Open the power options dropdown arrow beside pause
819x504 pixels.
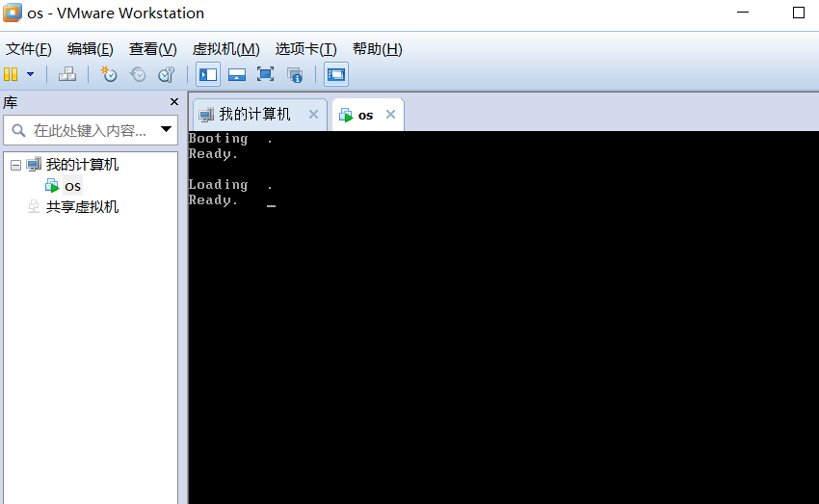click(x=30, y=74)
